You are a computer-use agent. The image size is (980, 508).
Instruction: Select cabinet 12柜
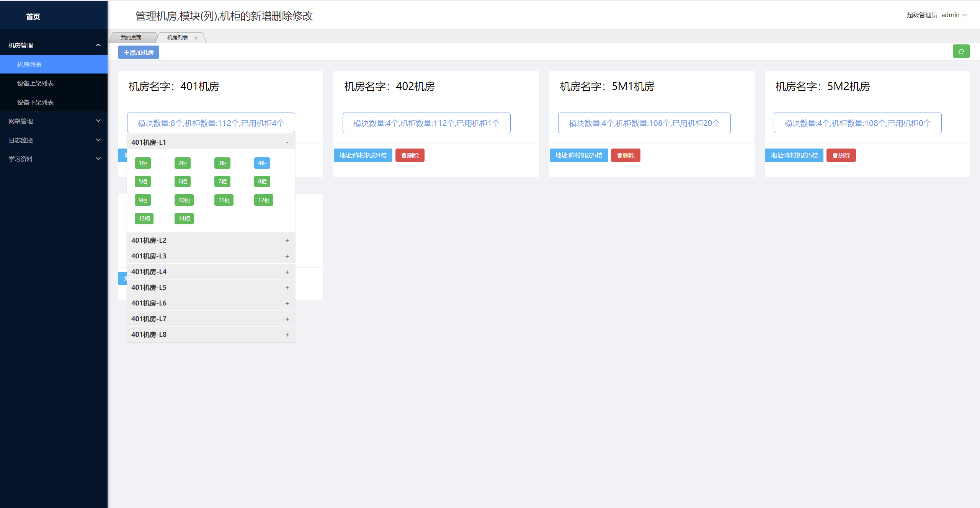click(264, 200)
